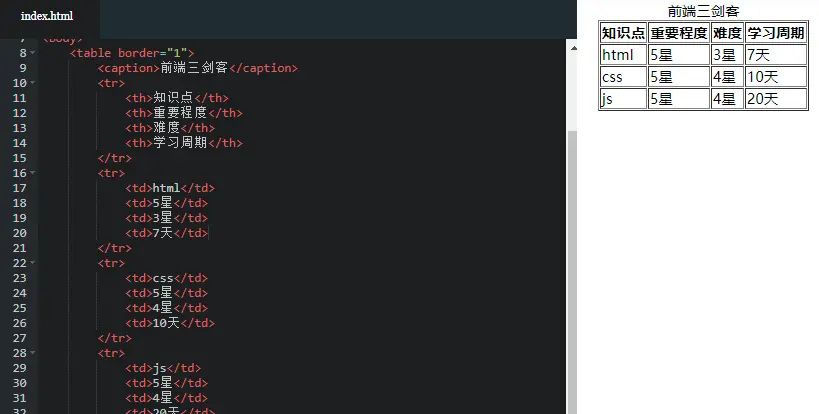Click the 20天 cell in preview table
The image size is (819, 414).
click(x=776, y=99)
